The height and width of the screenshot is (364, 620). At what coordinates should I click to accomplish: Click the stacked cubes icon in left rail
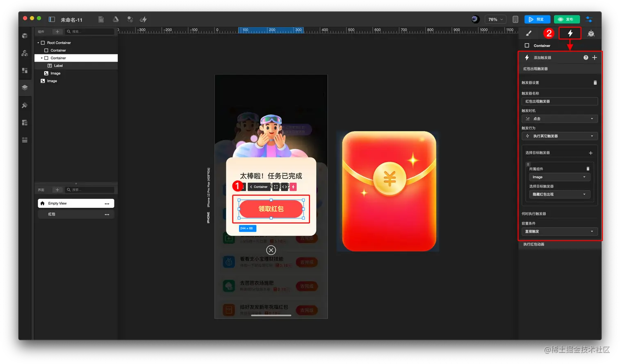(x=25, y=53)
